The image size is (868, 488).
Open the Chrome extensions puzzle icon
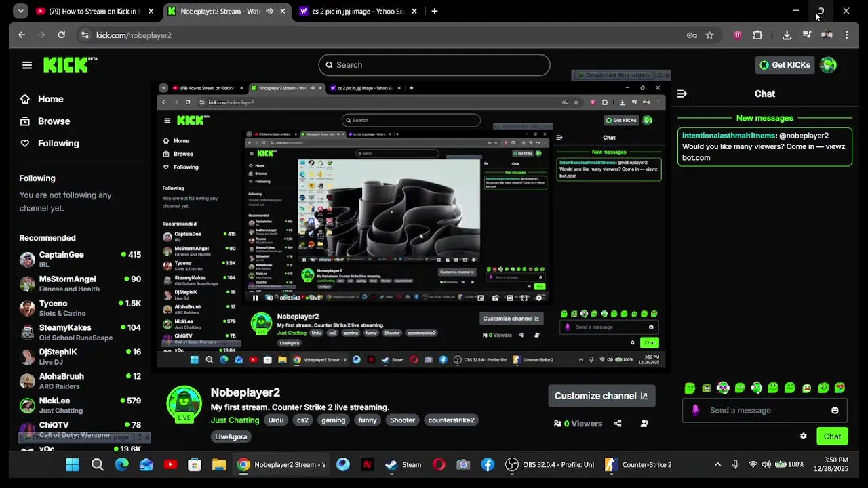[x=757, y=35]
